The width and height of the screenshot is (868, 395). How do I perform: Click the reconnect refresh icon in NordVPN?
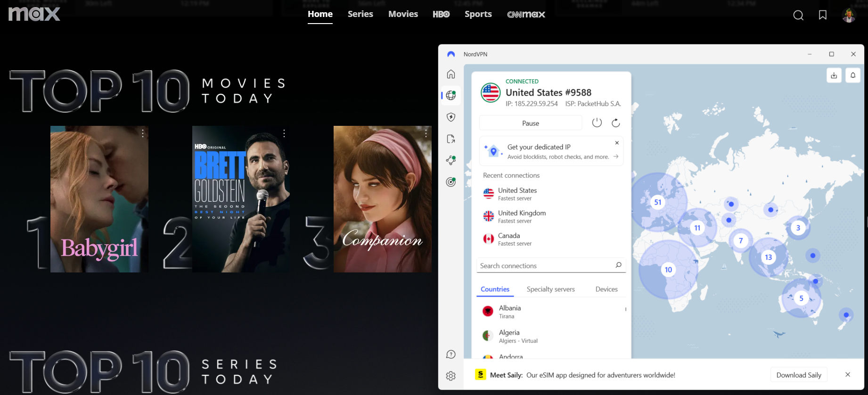pyautogui.click(x=616, y=123)
